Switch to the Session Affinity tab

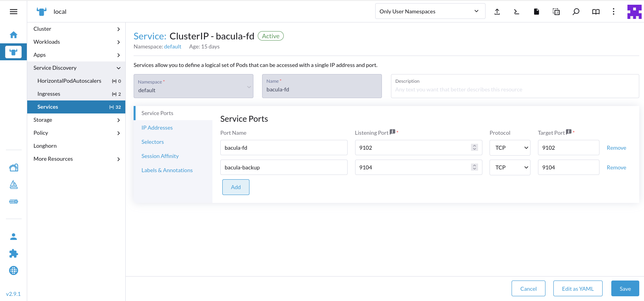point(173,156)
